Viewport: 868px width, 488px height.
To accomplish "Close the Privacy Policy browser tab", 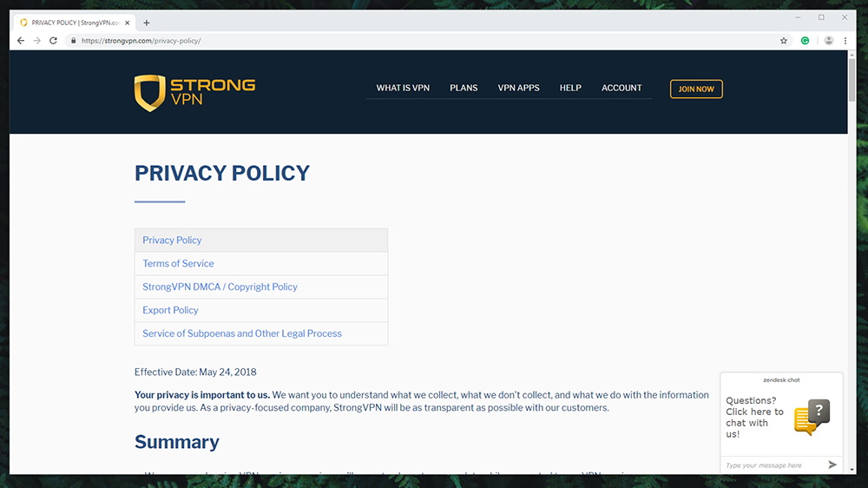I will 128,23.
